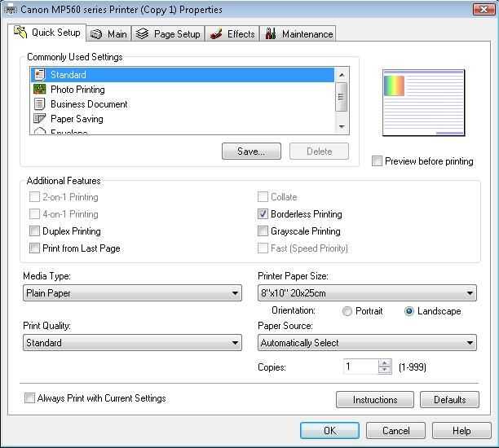The height and width of the screenshot is (448, 499).
Task: Increase copies with up spinner arrow
Action: [x=385, y=363]
